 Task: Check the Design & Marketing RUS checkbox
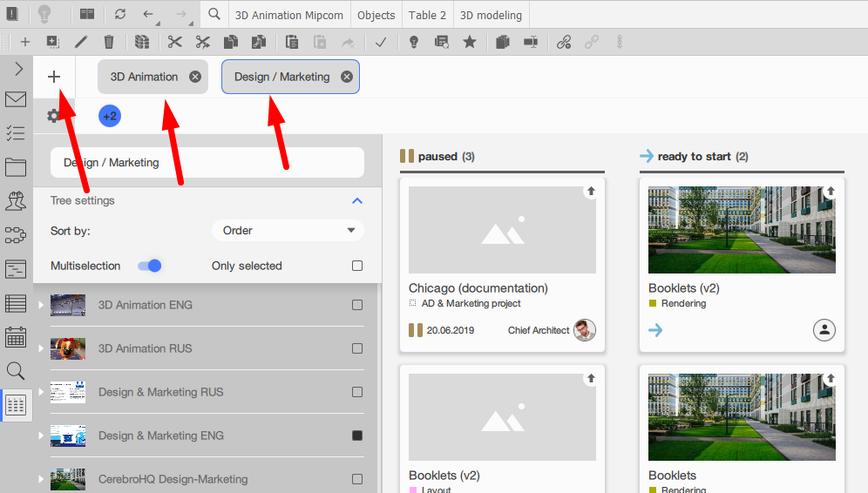[x=357, y=392]
